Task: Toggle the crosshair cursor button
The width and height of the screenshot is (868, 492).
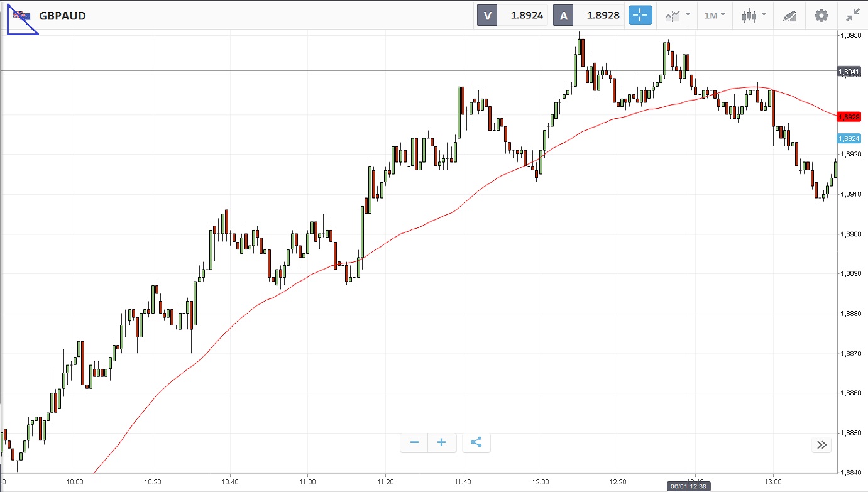Action: point(640,16)
